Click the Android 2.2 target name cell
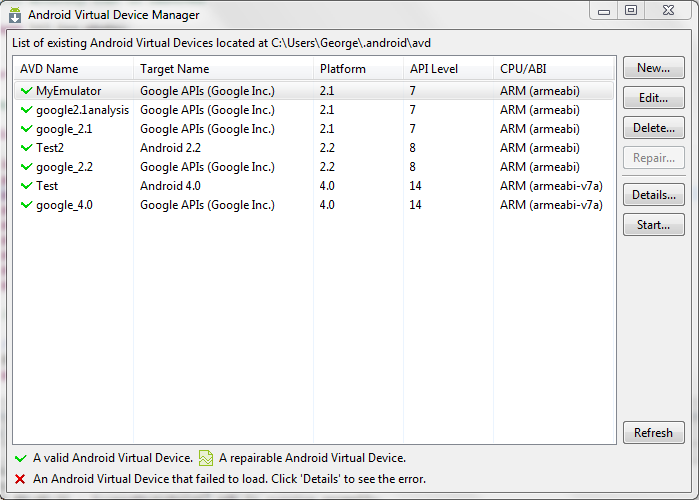This screenshot has height=500, width=699. pyautogui.click(x=170, y=148)
